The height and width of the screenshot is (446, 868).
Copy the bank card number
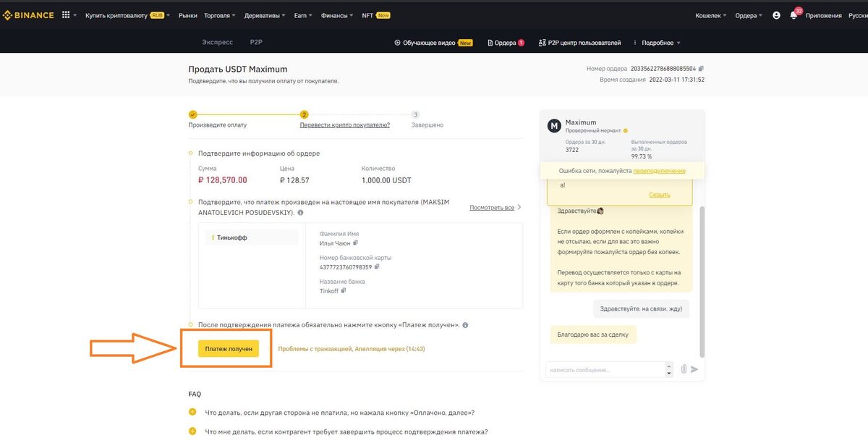click(378, 267)
